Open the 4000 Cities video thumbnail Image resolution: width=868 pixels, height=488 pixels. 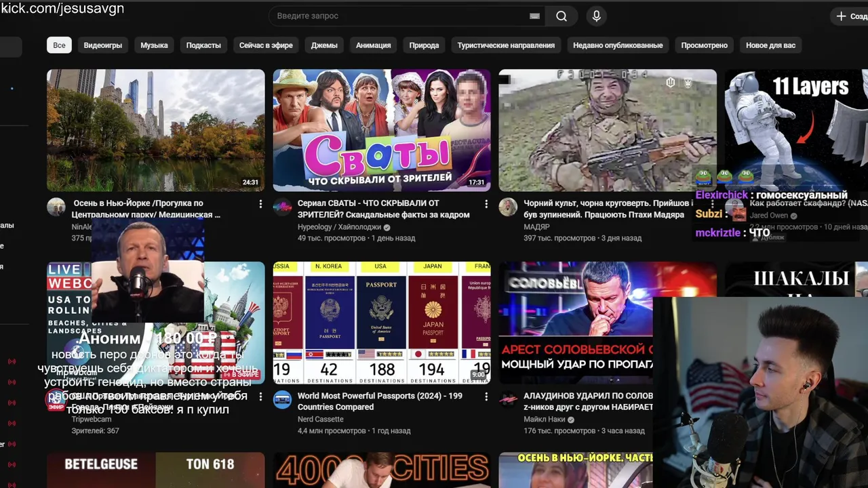(381, 470)
